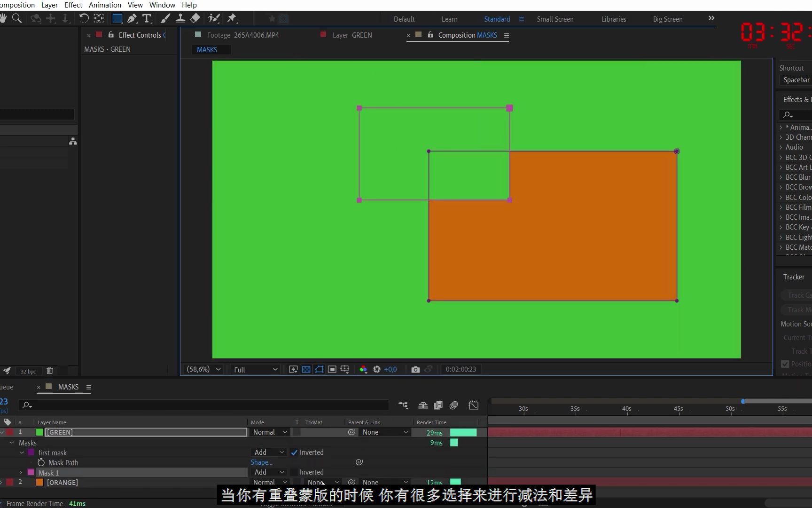Open the composition mini-flowchart icon

tap(403, 405)
